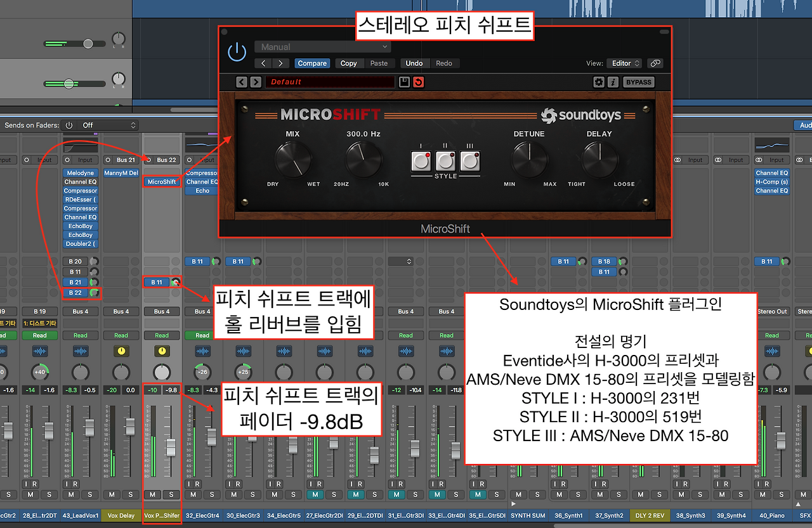Select the DLY 2 REV channel name
Viewport: 812px width, 528px height.
(x=650, y=515)
